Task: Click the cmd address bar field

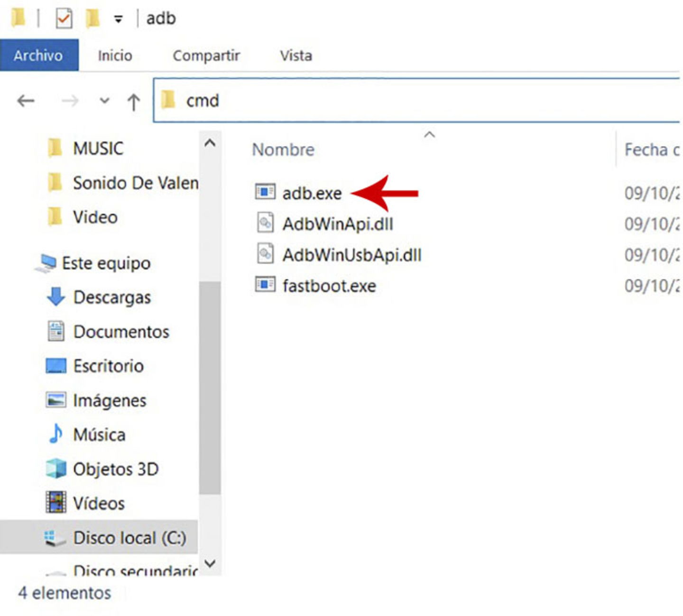Action: tap(416, 101)
